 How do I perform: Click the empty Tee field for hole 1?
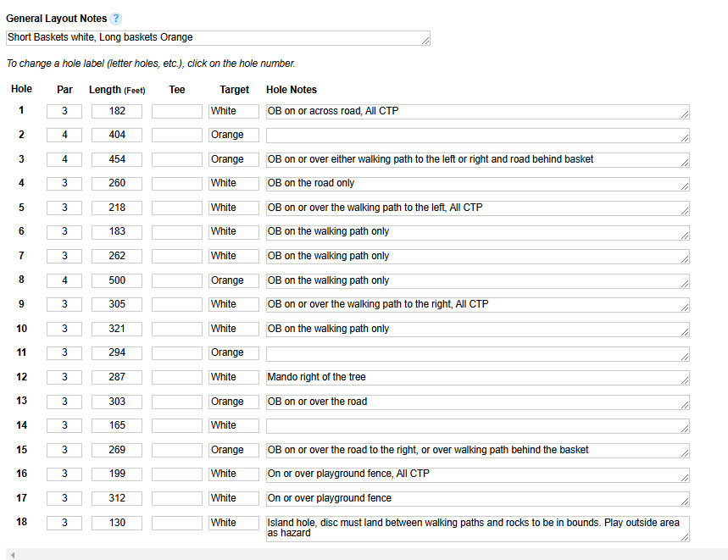coord(177,111)
